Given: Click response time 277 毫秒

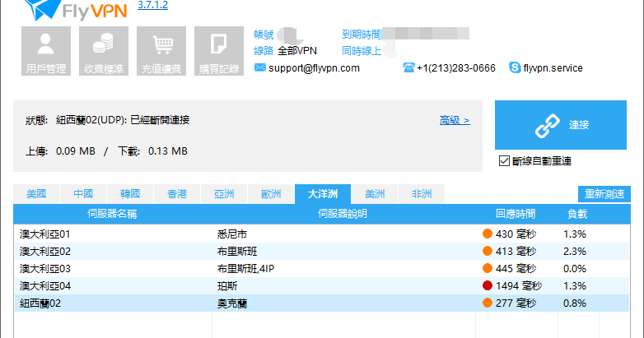Looking at the screenshot, I should tap(516, 303).
